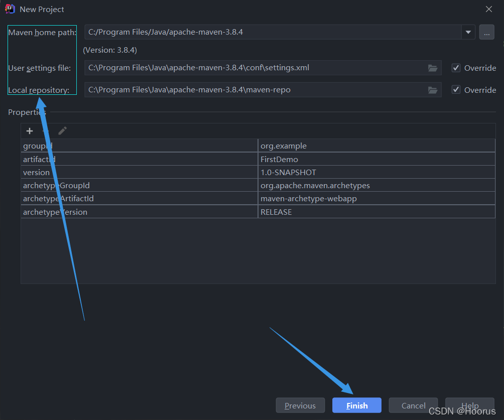Screen dimensions: 504x420
Task: Click the New Project window title
Action: (42, 10)
